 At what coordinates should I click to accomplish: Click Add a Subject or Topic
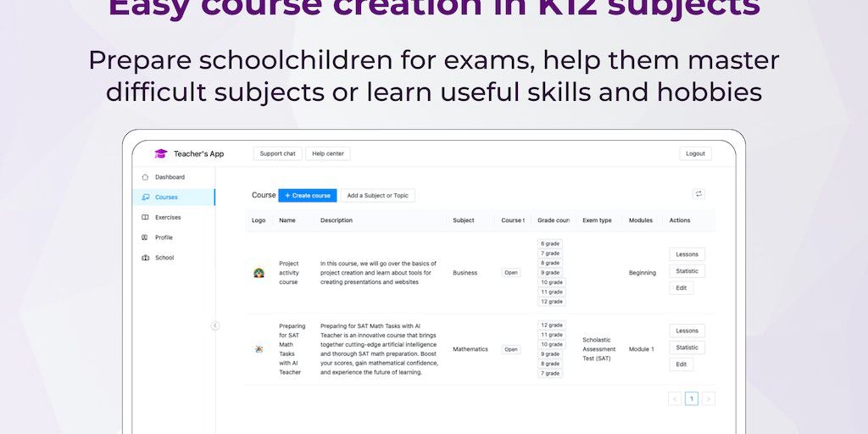pos(377,196)
